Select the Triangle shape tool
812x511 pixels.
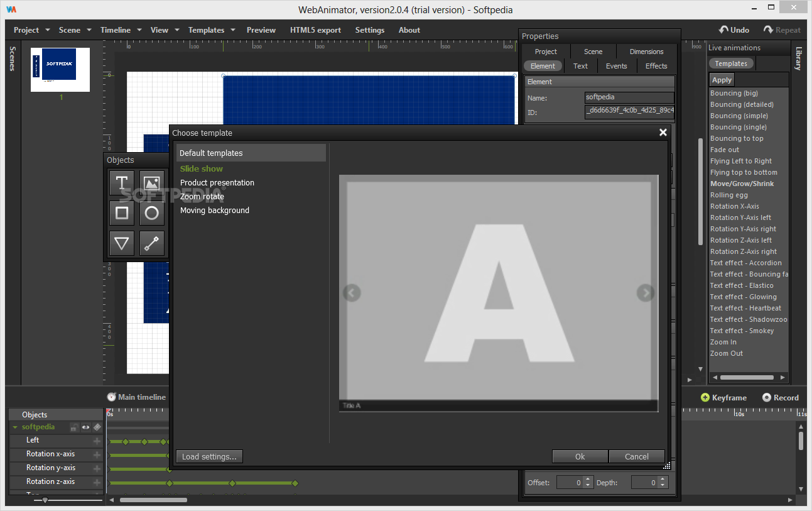tap(122, 243)
